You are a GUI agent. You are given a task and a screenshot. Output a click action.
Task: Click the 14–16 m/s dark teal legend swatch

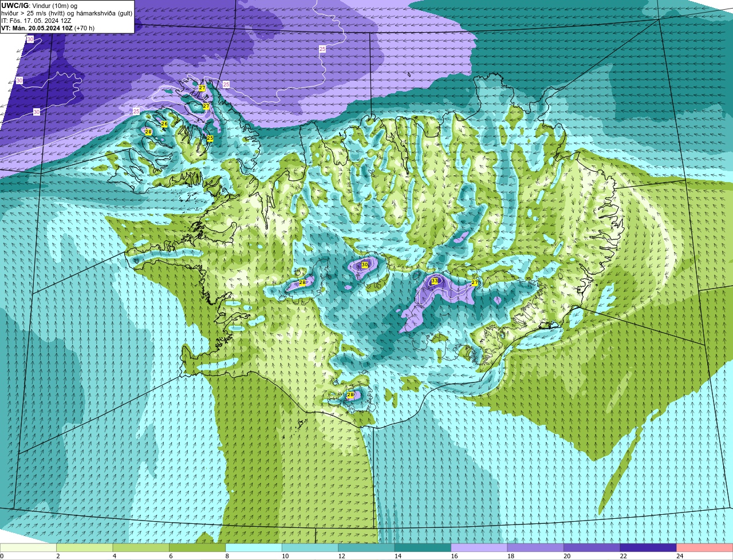423,547
